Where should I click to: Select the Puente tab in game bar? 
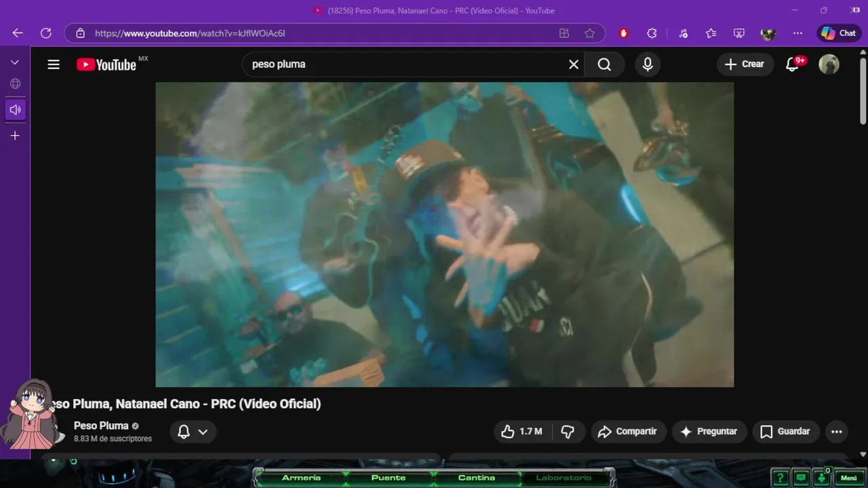389,478
